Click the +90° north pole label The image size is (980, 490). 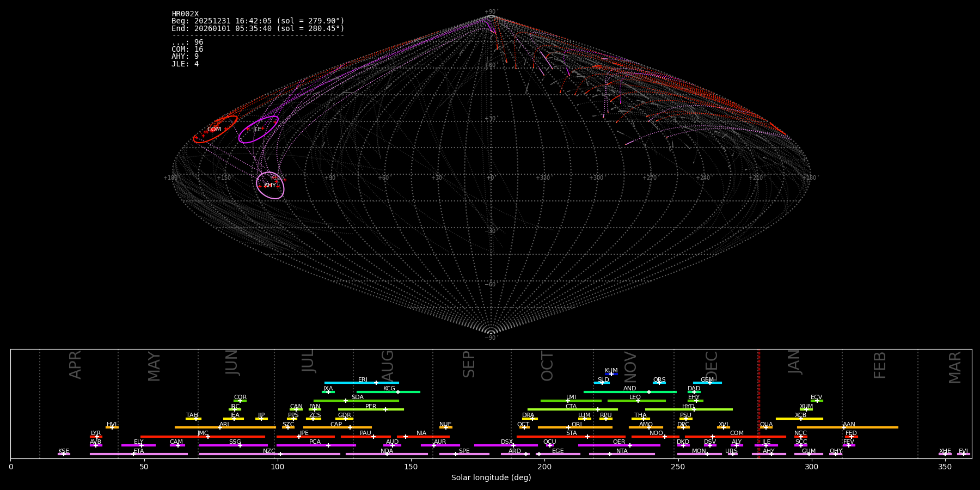point(491,11)
